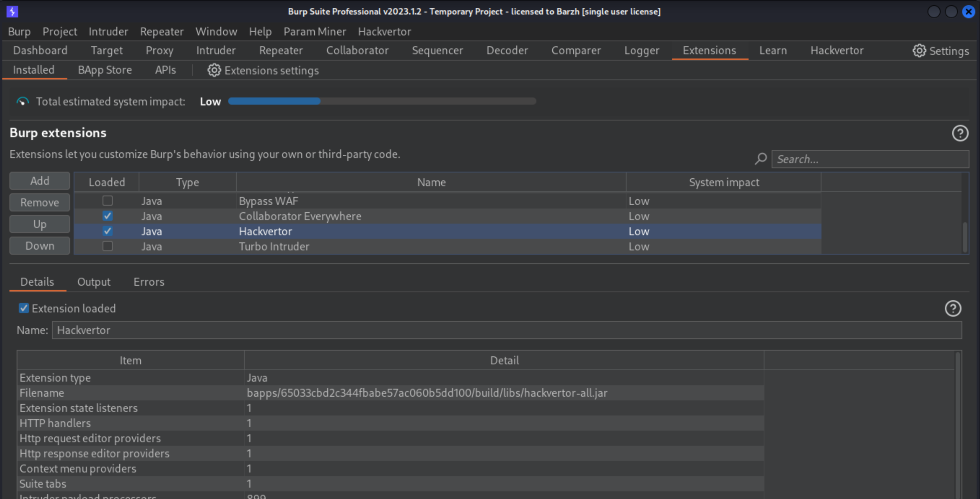Open the APIs sub-tab
This screenshot has width=980, height=499.
click(x=165, y=70)
